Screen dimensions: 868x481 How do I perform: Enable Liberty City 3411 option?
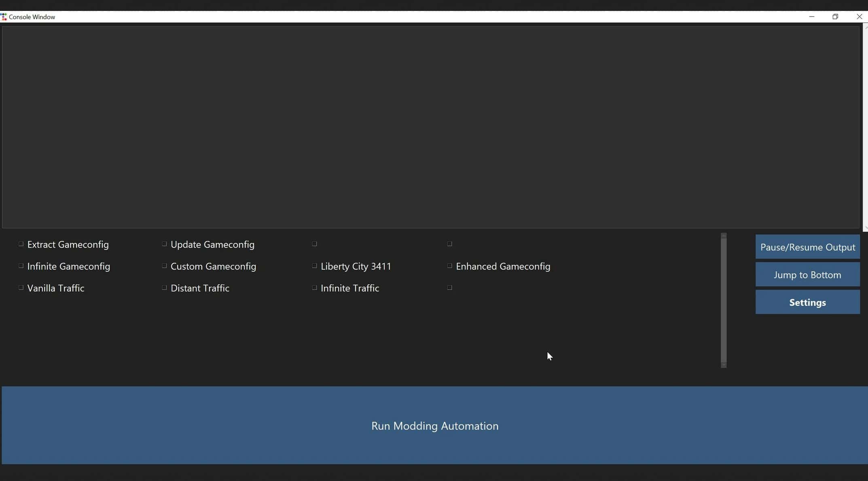pos(314,266)
